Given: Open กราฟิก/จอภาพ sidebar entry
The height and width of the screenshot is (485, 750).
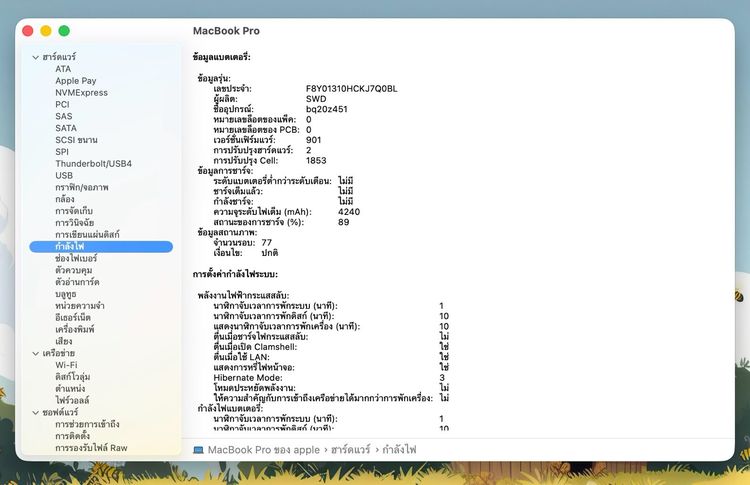Looking at the screenshot, I should coord(82,187).
